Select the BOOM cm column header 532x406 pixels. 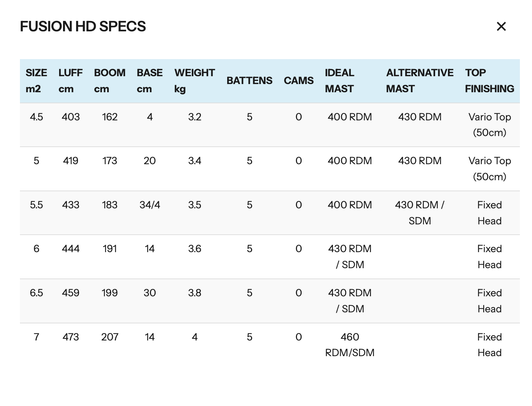(110, 81)
